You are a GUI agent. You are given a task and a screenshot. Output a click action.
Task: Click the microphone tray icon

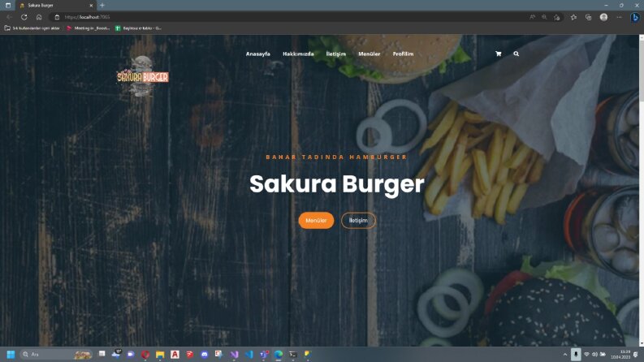(x=576, y=354)
